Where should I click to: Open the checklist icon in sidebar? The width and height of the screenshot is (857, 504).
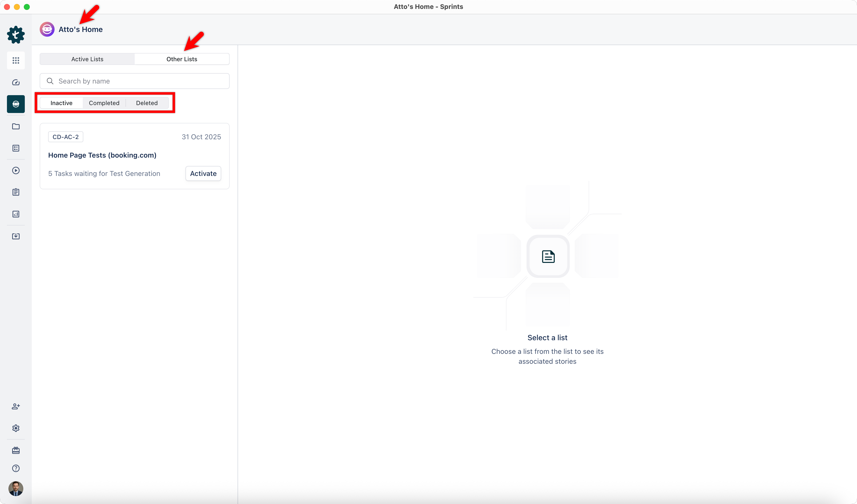click(x=16, y=148)
